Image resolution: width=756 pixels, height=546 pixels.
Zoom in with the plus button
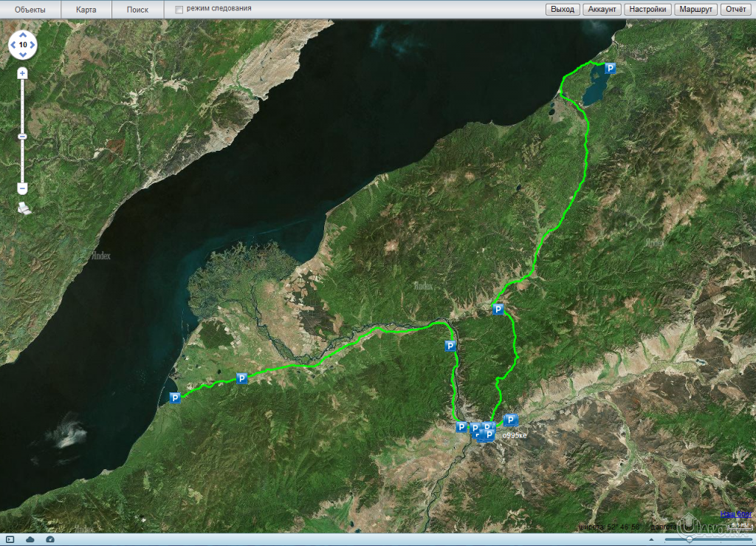coord(22,73)
